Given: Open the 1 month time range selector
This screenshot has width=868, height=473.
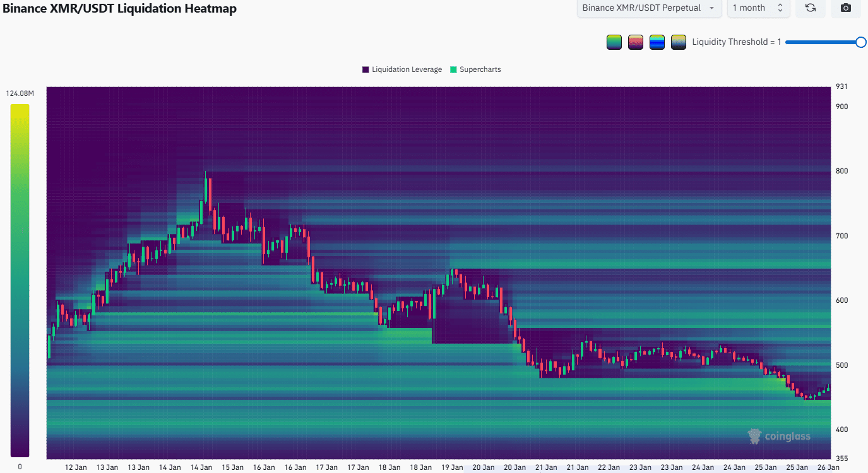Looking at the screenshot, I should tap(758, 8).
